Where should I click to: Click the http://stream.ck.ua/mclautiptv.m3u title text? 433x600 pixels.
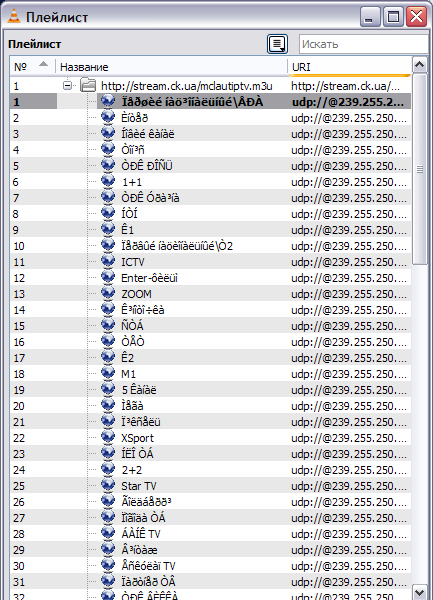coord(187,86)
